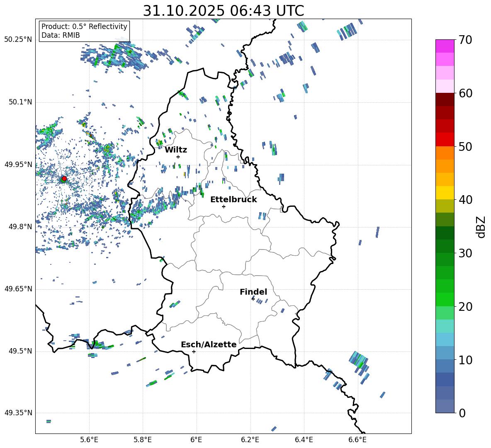Click the bright red colorbar segment above 50
The image size is (491, 448).
(x=445, y=139)
